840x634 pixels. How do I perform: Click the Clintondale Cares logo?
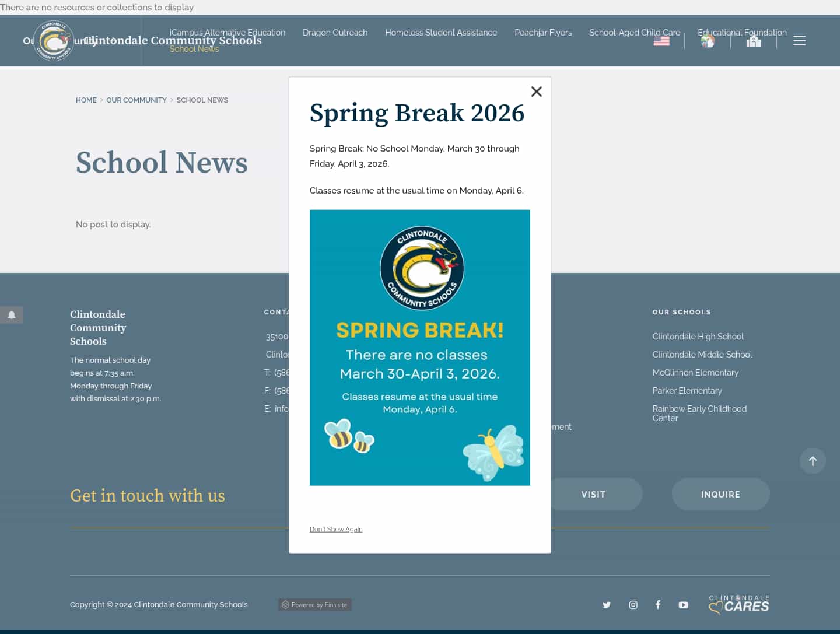[738, 605]
